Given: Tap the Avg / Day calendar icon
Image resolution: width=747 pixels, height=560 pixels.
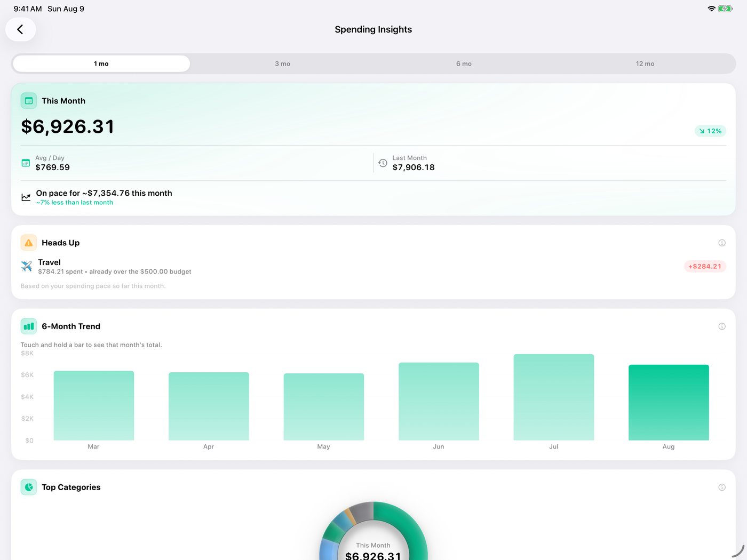Looking at the screenshot, I should click(26, 163).
